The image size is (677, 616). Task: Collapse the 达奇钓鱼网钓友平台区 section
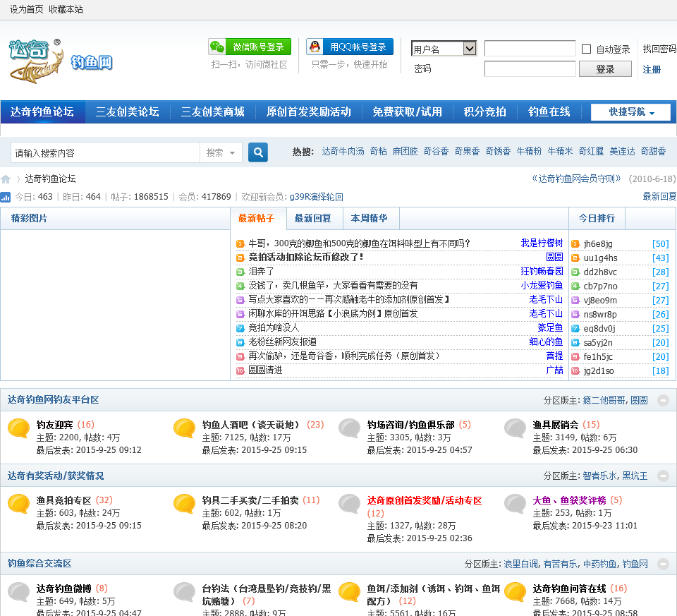click(x=663, y=401)
